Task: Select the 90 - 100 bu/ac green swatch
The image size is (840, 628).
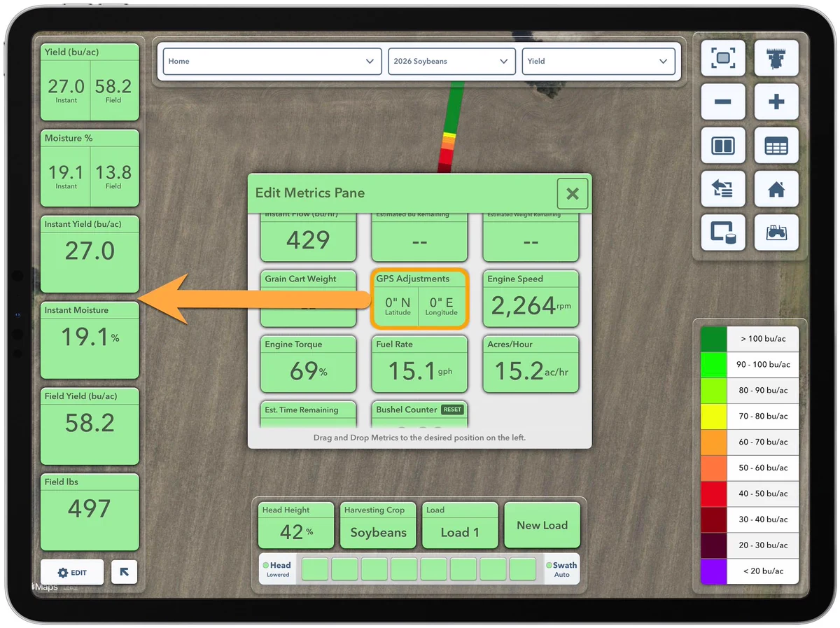Action: point(714,365)
